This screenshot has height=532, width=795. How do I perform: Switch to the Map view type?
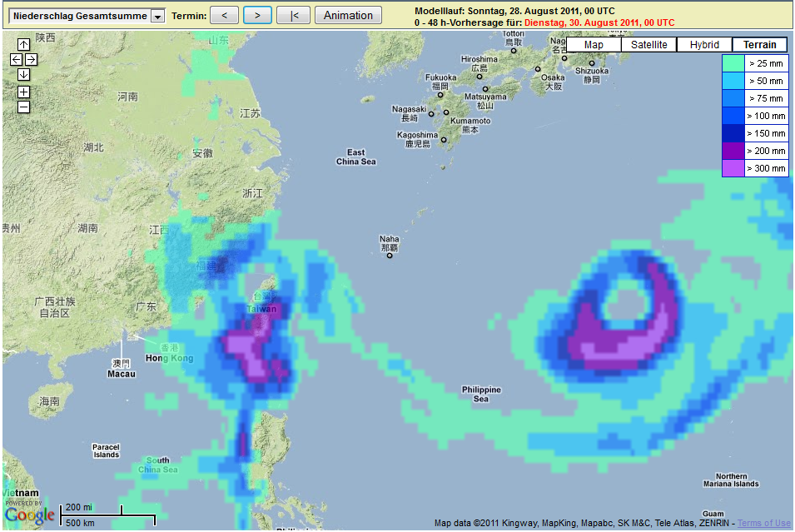(594, 45)
